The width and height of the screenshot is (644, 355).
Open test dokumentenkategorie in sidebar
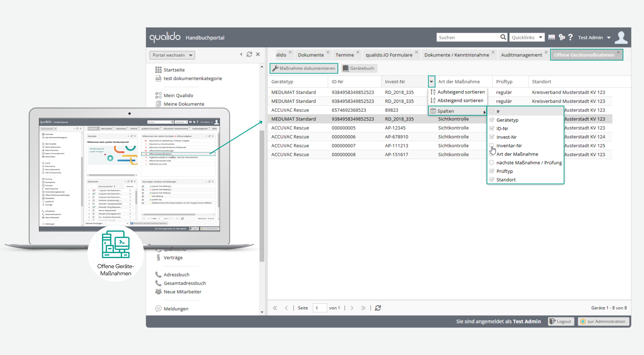pyautogui.click(x=193, y=78)
